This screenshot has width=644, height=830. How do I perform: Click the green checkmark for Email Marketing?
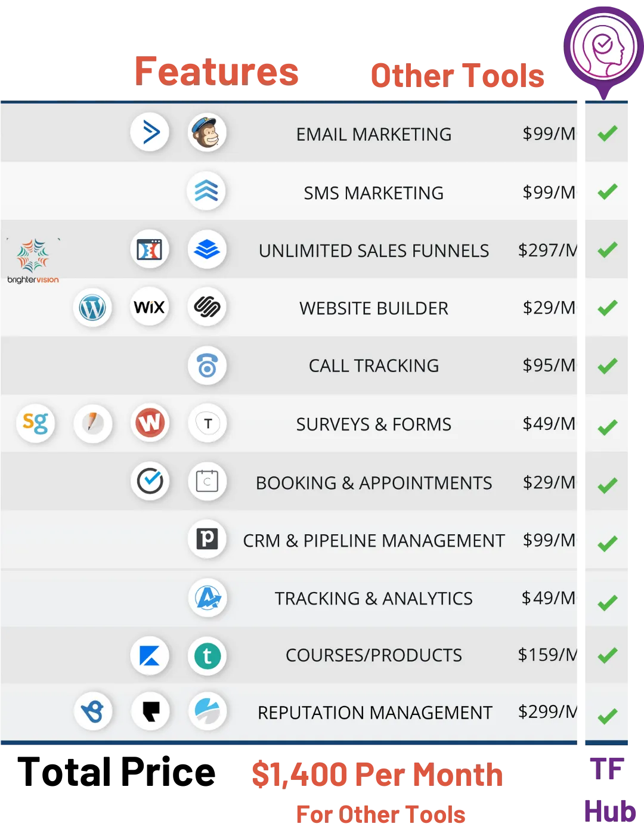(x=608, y=134)
